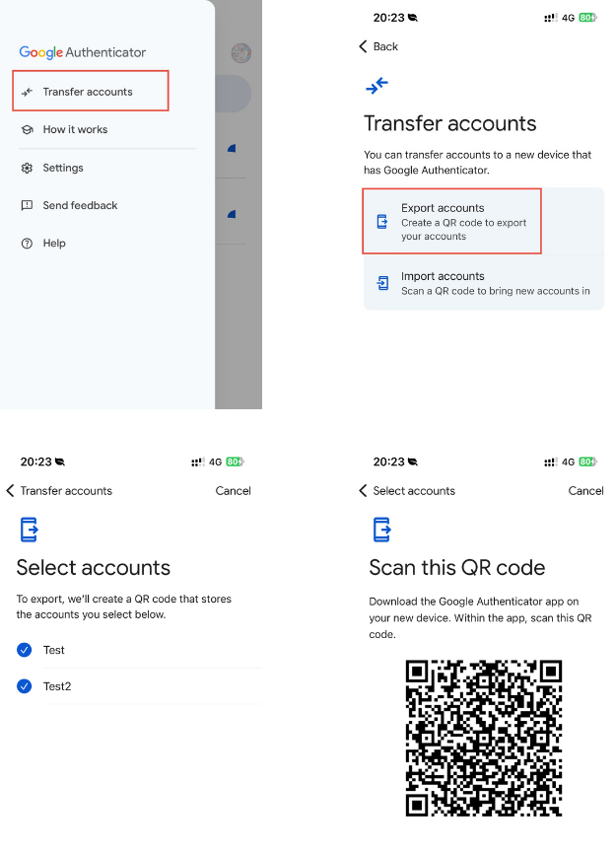The width and height of the screenshot is (616, 854).
Task: Click the graduation cap icon beside How it works
Action: [x=28, y=130]
